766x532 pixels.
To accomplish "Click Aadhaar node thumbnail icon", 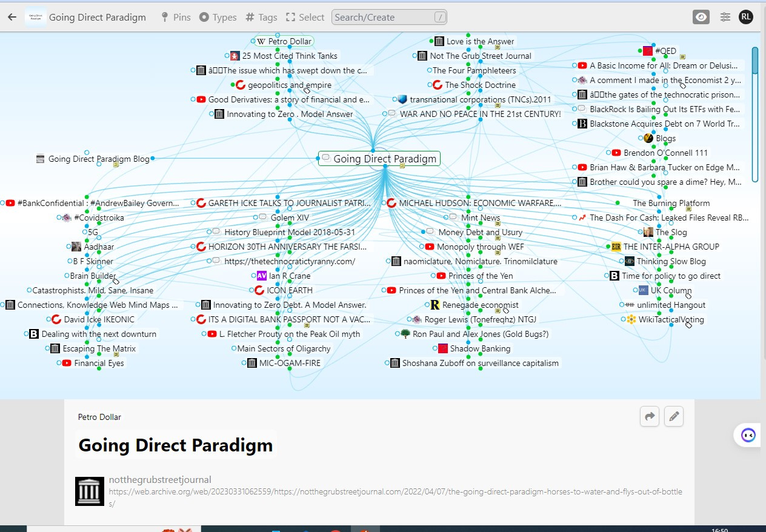I will [76, 247].
